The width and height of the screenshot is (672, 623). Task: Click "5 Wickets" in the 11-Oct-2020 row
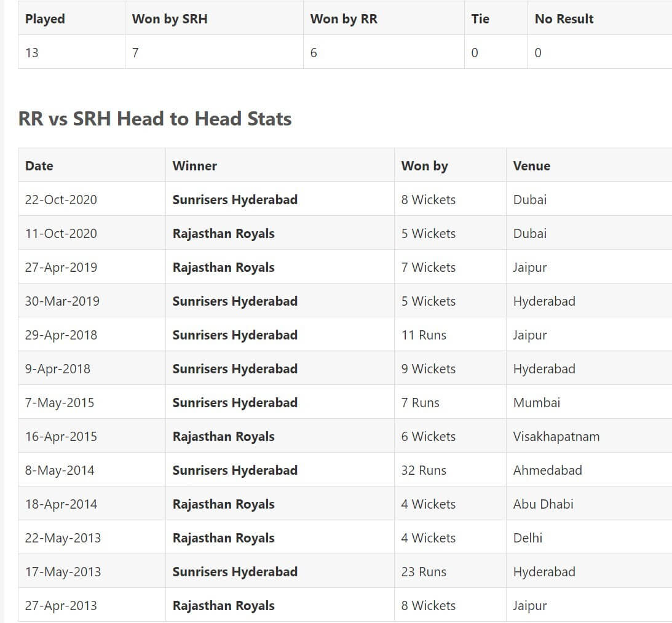pyautogui.click(x=428, y=234)
